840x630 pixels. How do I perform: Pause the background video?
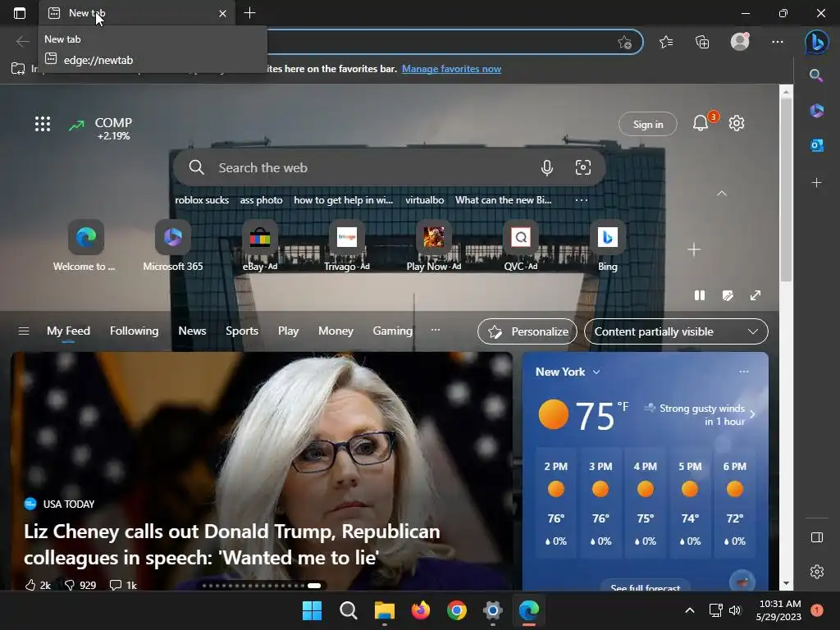click(700, 295)
